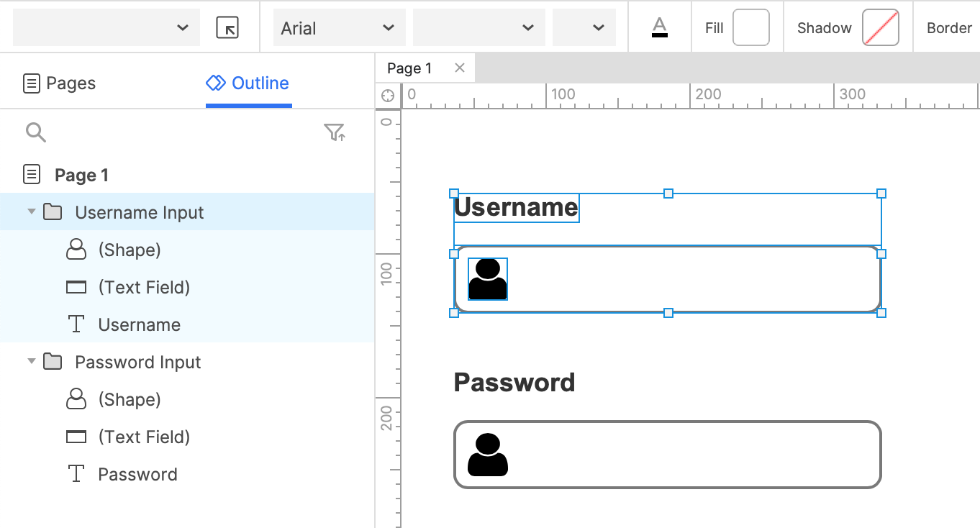Click the Shadow diagonal-line swatch
Viewport: 980px width, 528px height.
[x=879, y=27]
